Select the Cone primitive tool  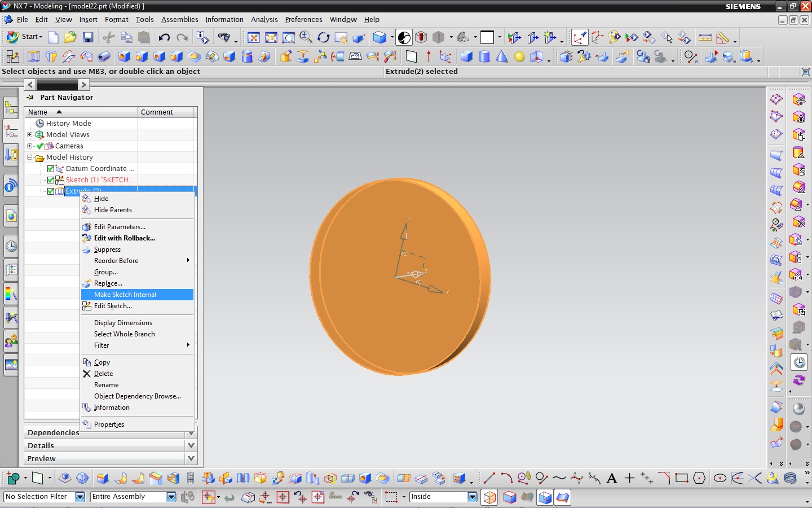click(x=502, y=56)
